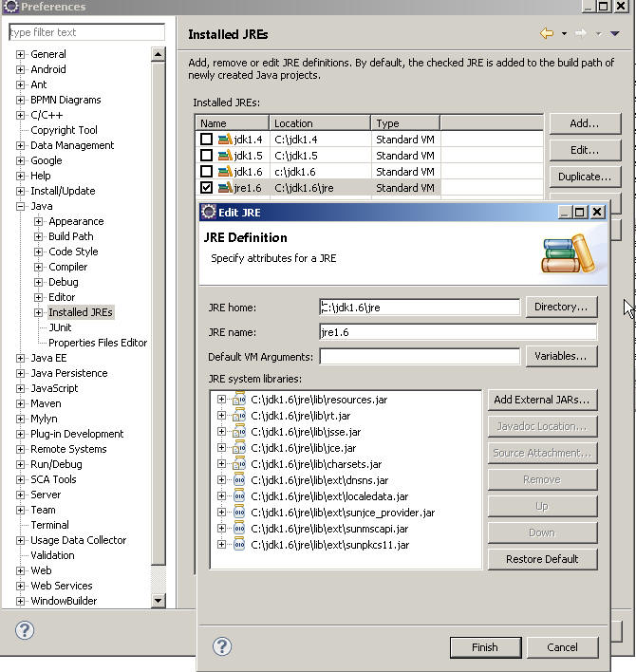Image resolution: width=636 pixels, height=672 pixels.
Task: Open the back history dropdown arrow
Action: 564,34
